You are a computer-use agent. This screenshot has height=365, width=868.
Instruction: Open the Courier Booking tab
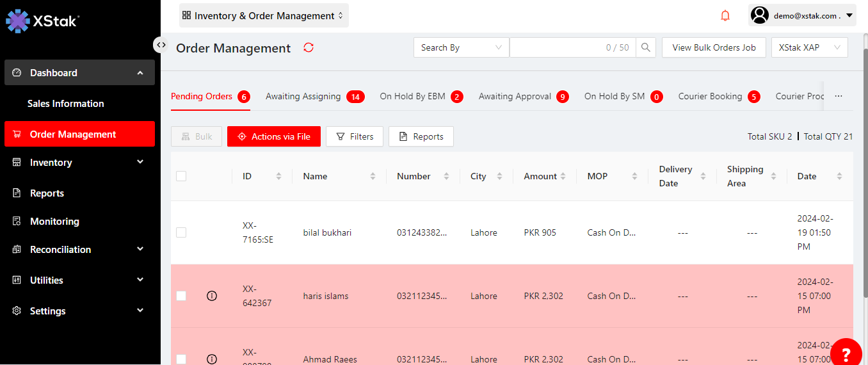pyautogui.click(x=710, y=97)
